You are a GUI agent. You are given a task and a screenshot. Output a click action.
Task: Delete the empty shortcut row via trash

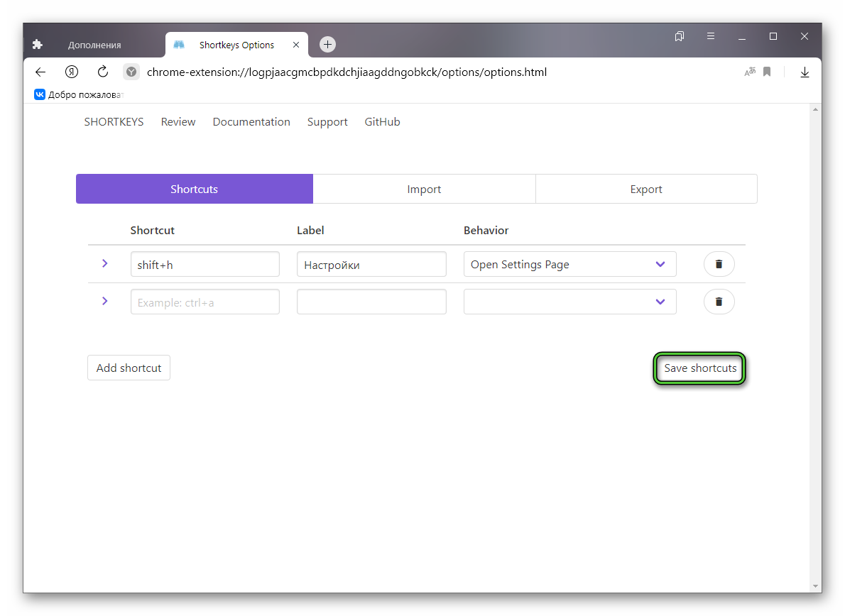[x=719, y=302]
